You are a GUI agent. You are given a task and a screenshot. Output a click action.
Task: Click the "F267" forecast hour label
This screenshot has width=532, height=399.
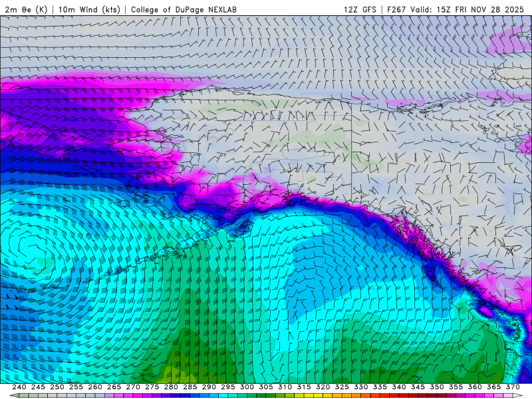click(x=396, y=9)
